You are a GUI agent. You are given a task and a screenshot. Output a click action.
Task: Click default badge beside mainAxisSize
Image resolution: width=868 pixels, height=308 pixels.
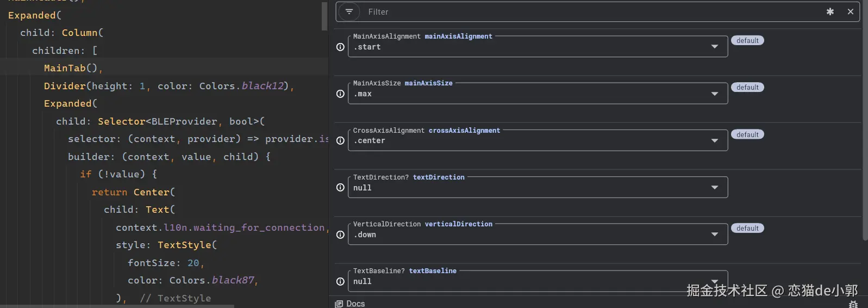point(747,87)
